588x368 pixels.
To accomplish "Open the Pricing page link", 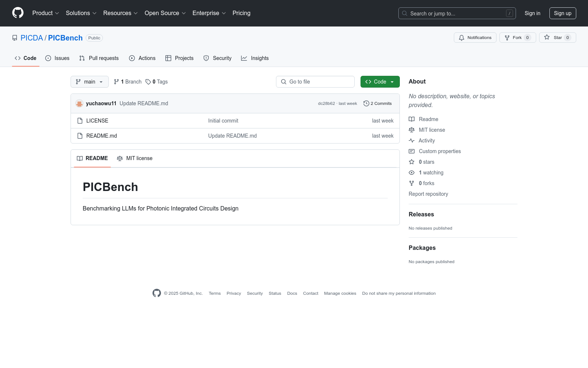I will [x=241, y=13].
